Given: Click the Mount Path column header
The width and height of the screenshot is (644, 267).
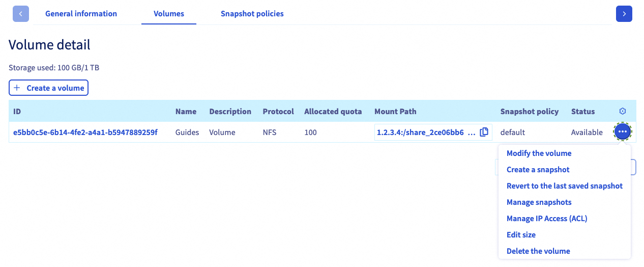Looking at the screenshot, I should coord(396,111).
